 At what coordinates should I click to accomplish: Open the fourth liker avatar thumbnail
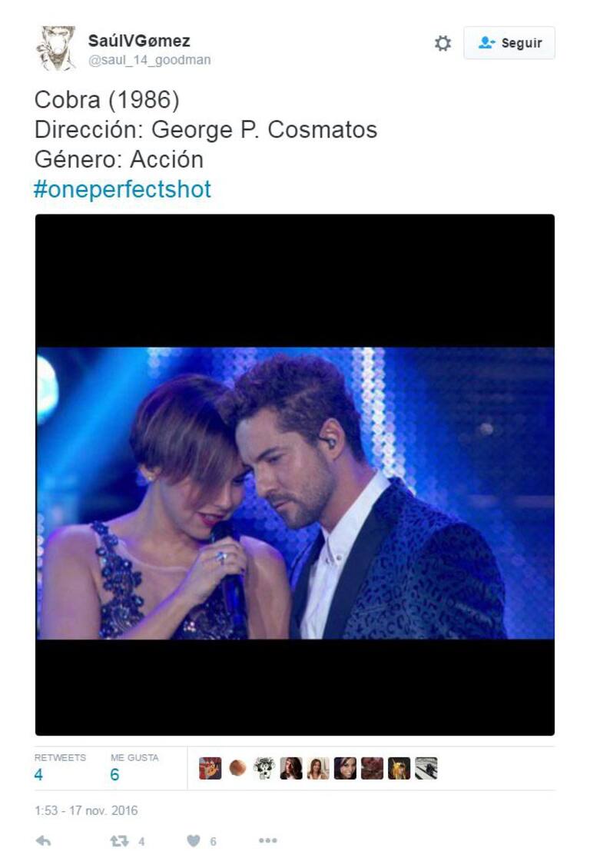click(291, 768)
